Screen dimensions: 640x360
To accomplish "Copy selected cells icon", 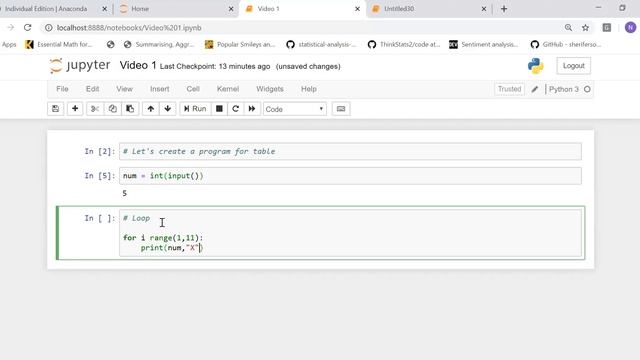I will pos(113,109).
